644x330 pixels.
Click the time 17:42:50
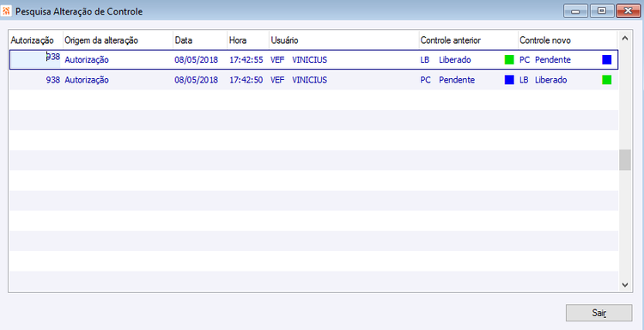[x=246, y=80]
